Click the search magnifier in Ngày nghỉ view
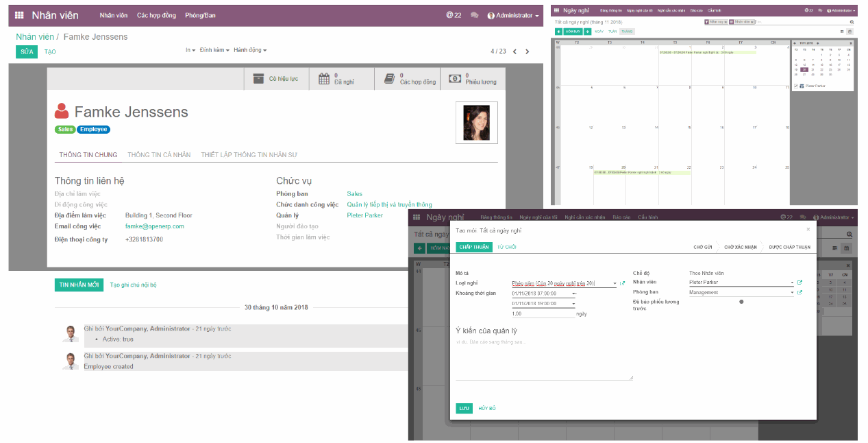Viewport: 868px width, 443px height. (852, 21)
